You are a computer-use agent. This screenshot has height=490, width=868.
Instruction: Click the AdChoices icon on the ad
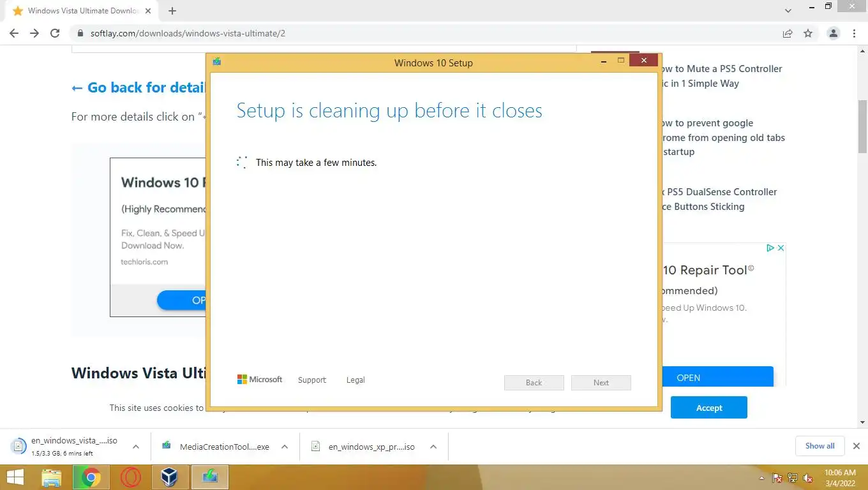pyautogui.click(x=770, y=248)
